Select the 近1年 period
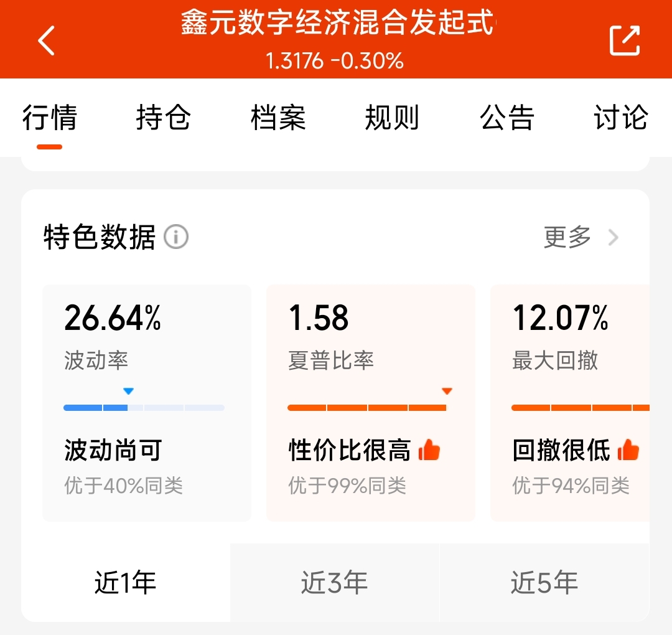 (126, 582)
